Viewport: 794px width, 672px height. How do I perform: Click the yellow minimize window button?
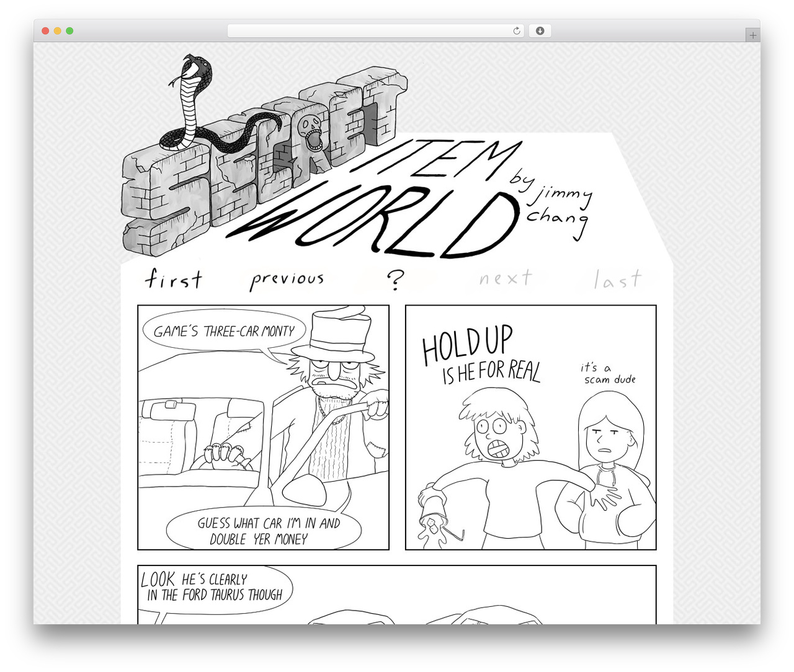click(57, 30)
